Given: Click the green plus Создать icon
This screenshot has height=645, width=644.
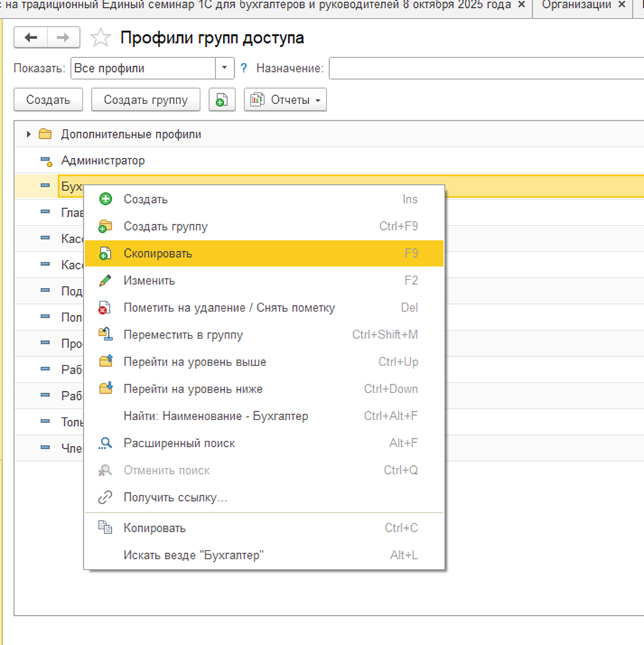Looking at the screenshot, I should coord(106,199).
